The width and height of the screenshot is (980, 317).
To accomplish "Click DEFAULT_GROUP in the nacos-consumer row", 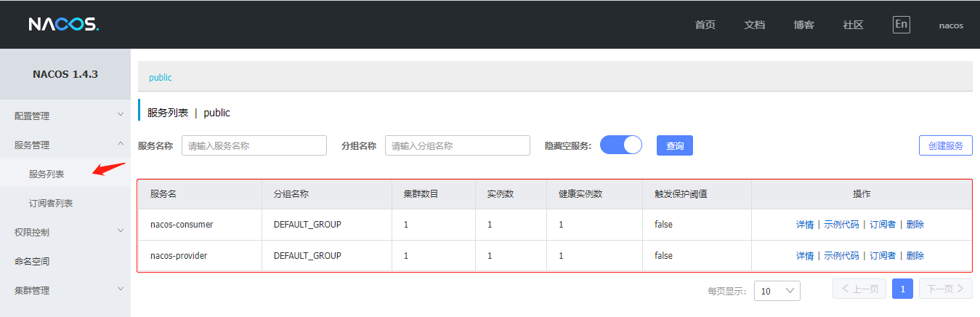I will click(x=307, y=225).
